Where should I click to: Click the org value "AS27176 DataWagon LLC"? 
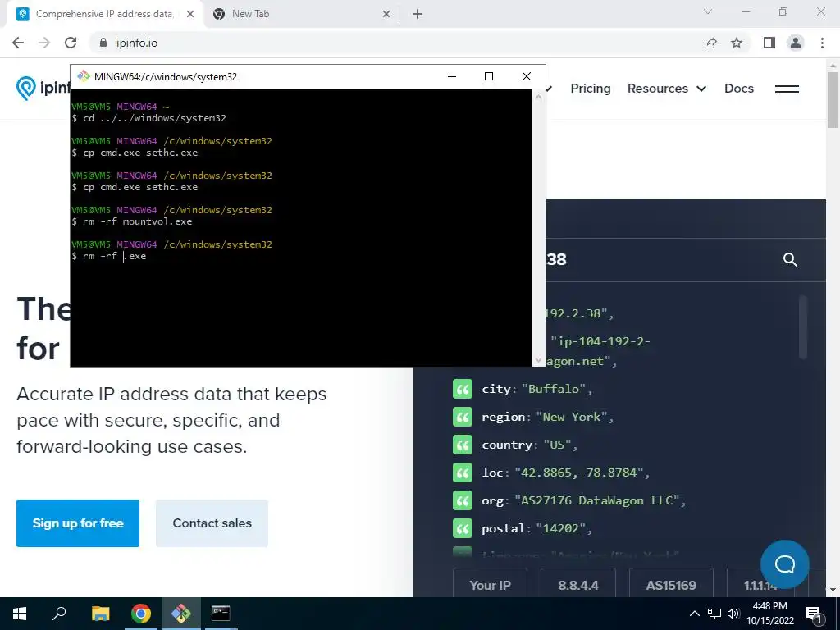pyautogui.click(x=597, y=500)
